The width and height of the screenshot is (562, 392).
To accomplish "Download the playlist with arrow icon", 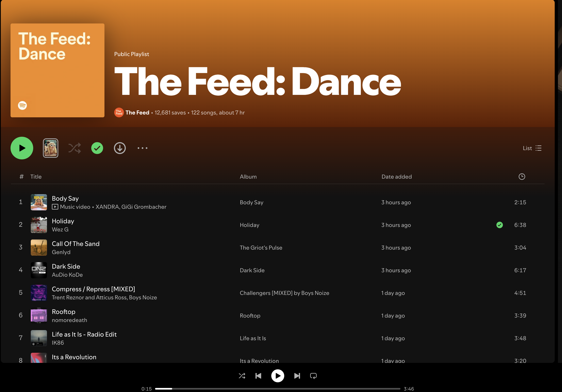I will pyautogui.click(x=120, y=148).
